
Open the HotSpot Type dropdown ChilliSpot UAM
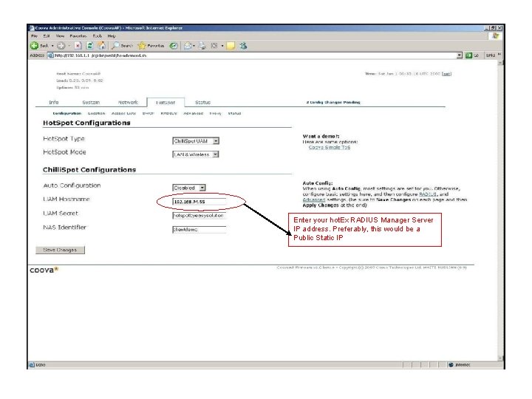tap(196, 141)
